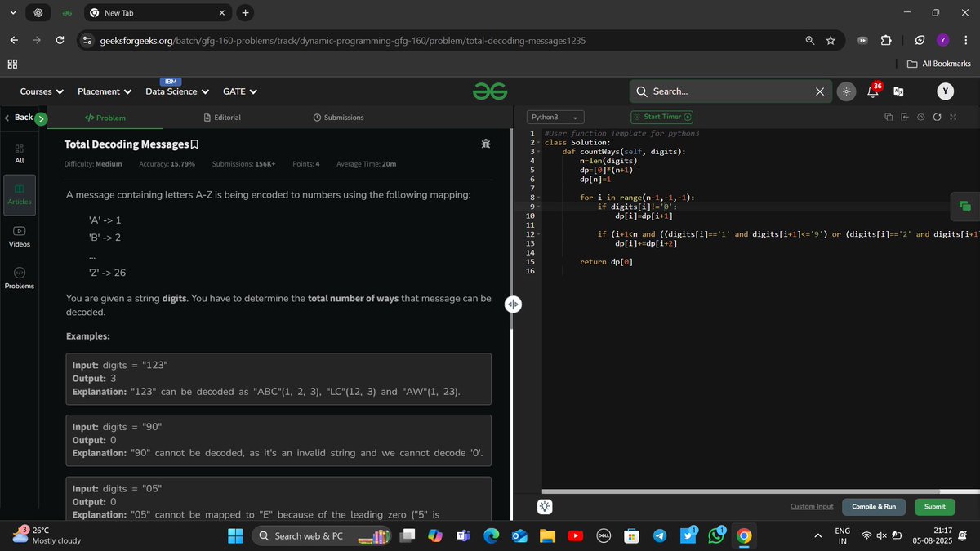
Task: Report a bug via the bug icon
Action: pos(486,144)
